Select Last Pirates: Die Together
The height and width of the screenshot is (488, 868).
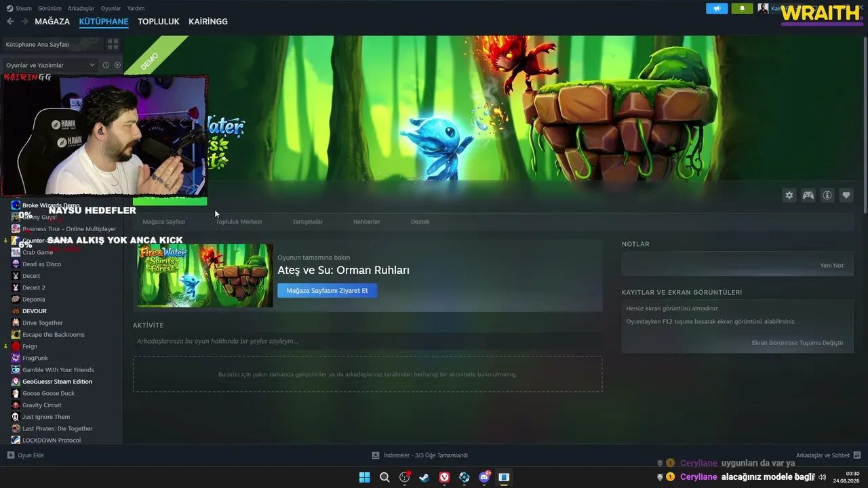[58, 428]
